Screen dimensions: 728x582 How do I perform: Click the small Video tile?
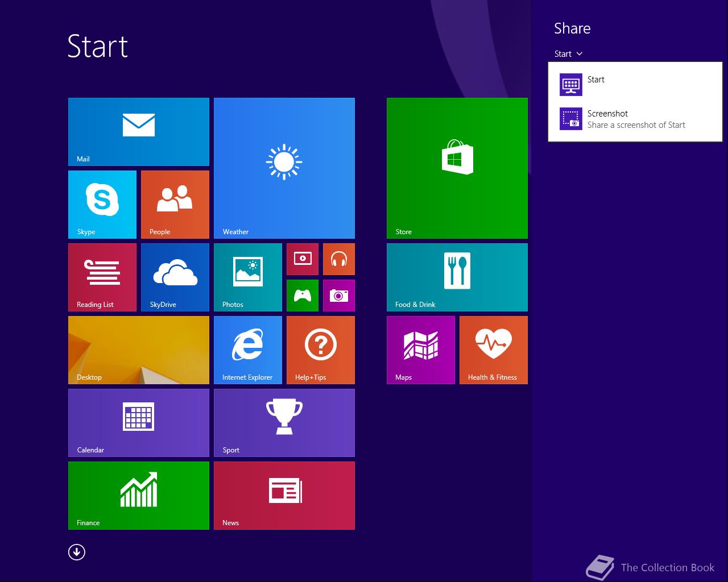[303, 259]
